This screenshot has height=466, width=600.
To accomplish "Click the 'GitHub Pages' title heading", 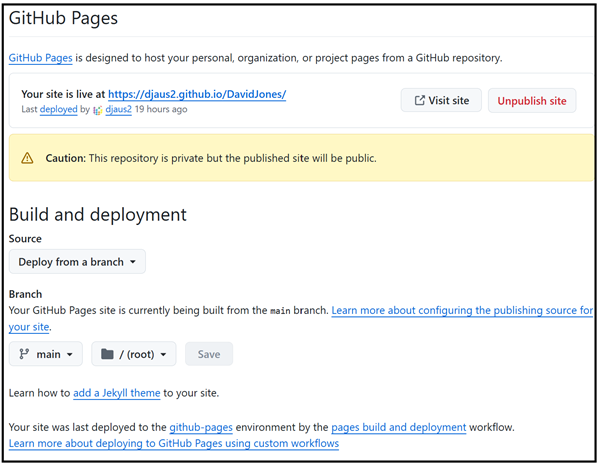I will coord(64,18).
